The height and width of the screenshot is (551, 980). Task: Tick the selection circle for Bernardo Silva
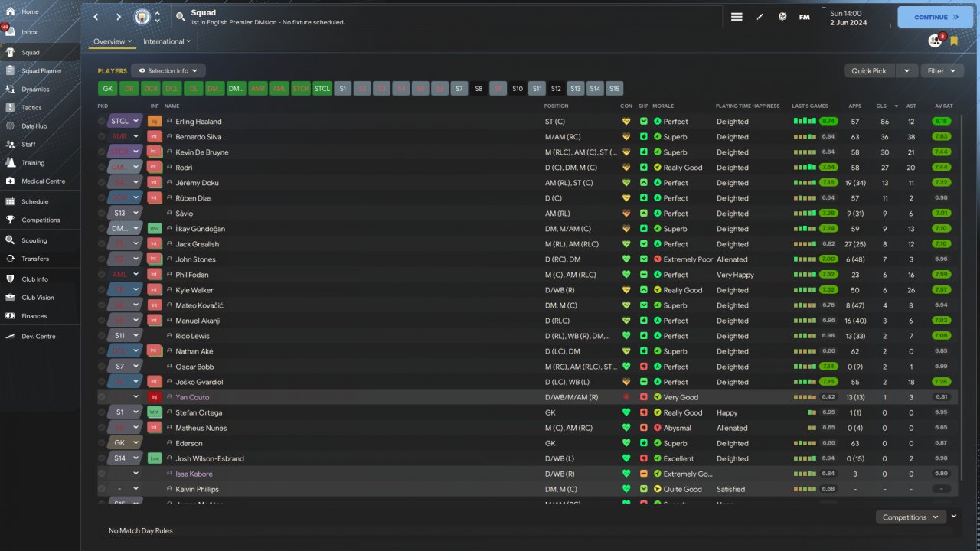(102, 136)
